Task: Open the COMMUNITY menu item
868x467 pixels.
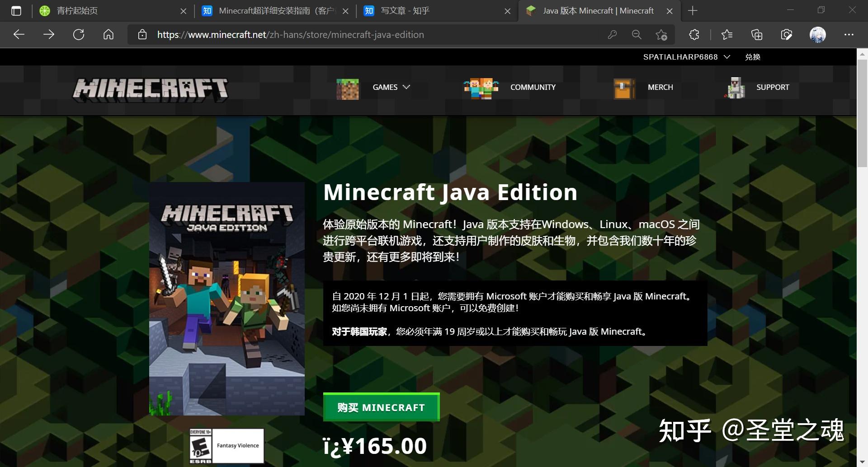Action: 533,87
